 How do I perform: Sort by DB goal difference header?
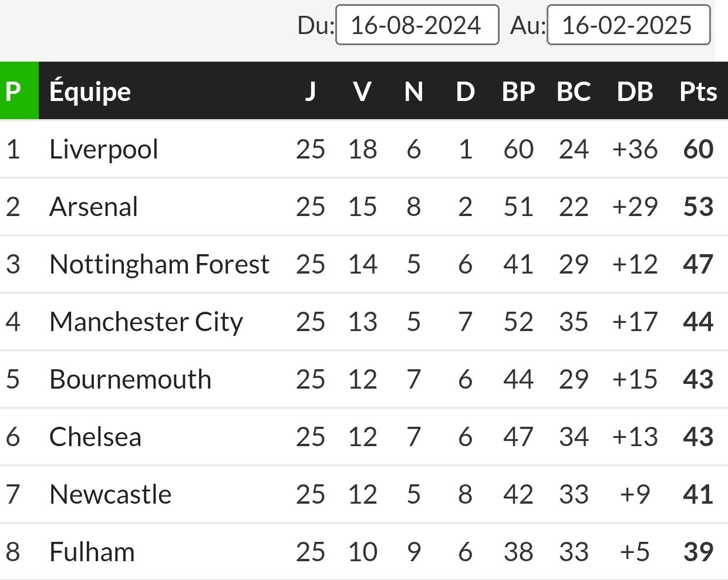[x=635, y=91]
